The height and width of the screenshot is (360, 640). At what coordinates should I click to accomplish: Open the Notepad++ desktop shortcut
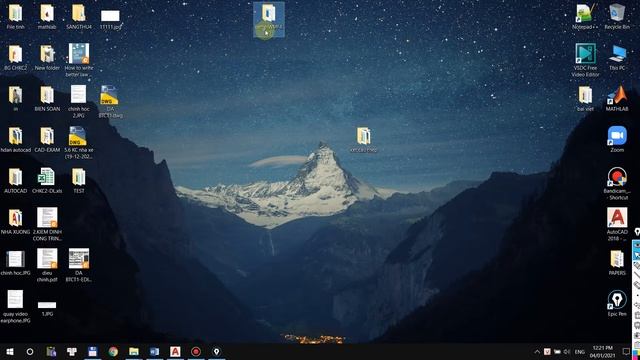pos(585,16)
